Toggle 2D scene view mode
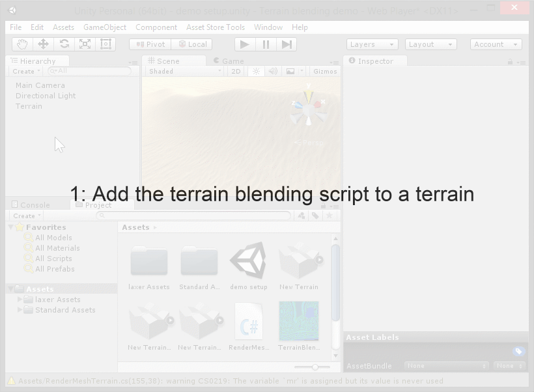This screenshot has height=392, width=534. click(236, 71)
